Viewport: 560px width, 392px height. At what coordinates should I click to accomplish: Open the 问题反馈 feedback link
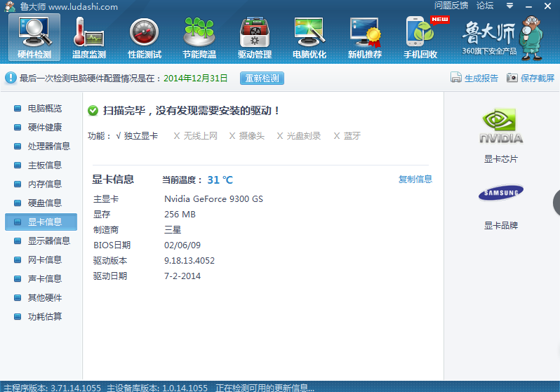(451, 6)
